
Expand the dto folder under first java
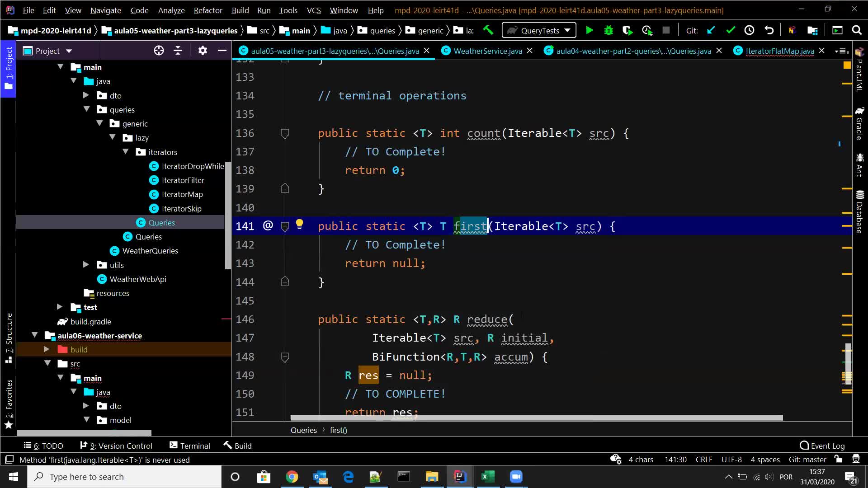point(86,95)
